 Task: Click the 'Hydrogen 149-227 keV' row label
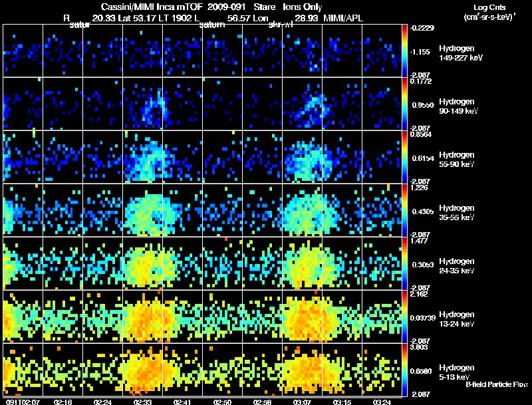[460, 53]
